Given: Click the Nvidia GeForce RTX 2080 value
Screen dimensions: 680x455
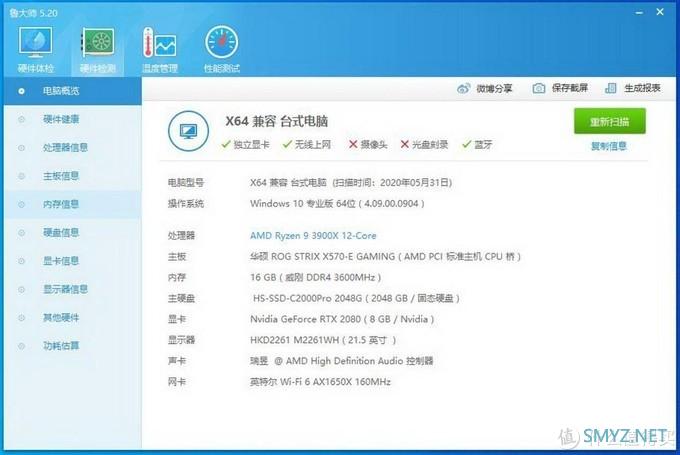Looking at the screenshot, I should pos(342,319).
